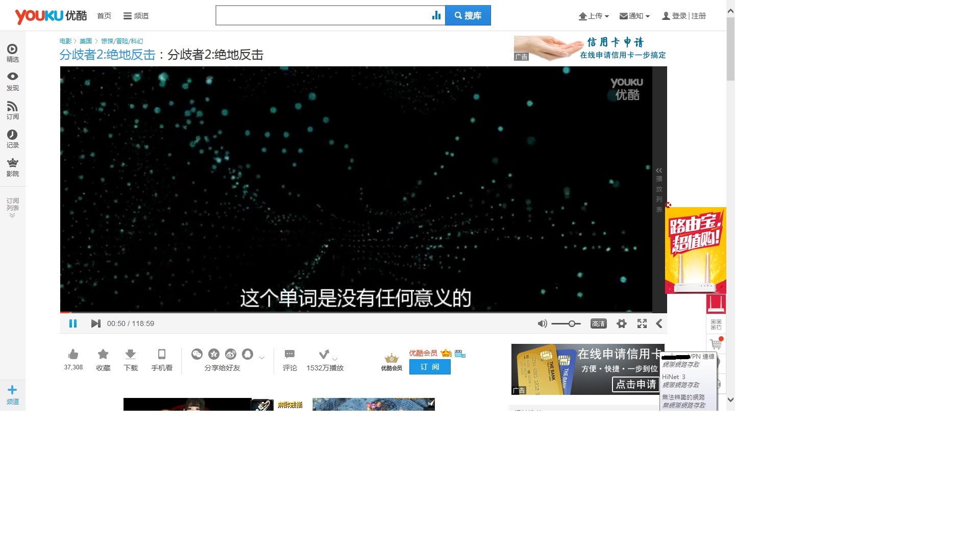Like the video with thumbs-up
This screenshot has height=551, width=980.
coord(73,354)
